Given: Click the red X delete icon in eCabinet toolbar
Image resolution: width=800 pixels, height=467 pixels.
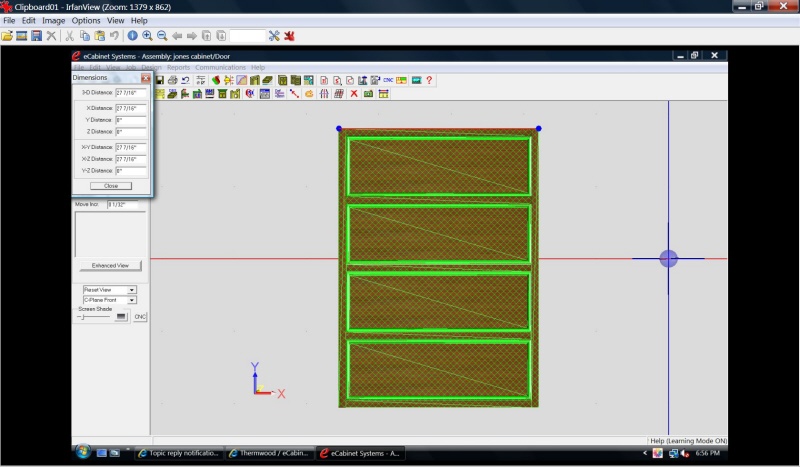Looking at the screenshot, I should [354, 94].
